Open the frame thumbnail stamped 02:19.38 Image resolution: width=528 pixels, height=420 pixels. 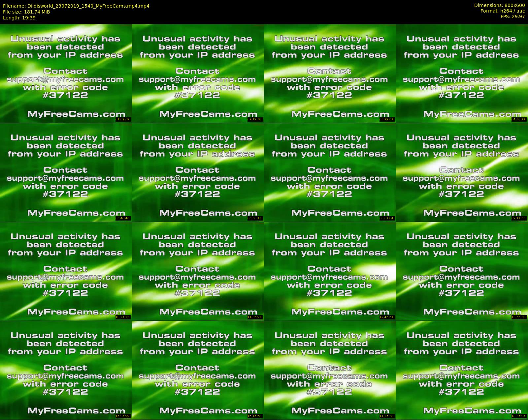(x=198, y=74)
